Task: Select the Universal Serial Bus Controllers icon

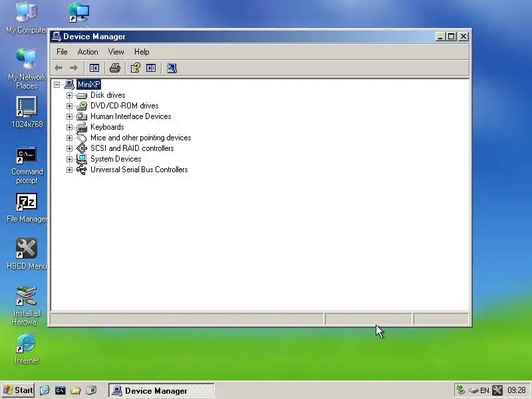Action: [82, 170]
